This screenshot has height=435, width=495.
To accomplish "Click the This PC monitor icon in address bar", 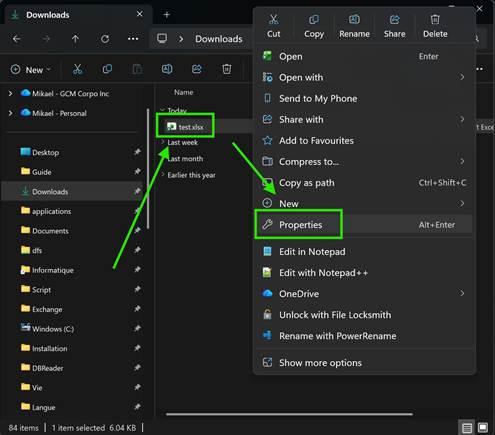I will pos(162,39).
